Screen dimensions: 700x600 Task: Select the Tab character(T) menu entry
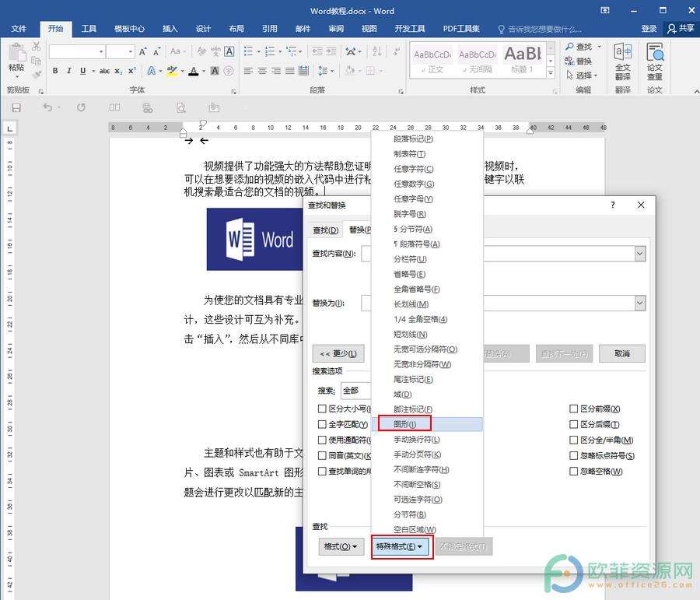(x=427, y=153)
